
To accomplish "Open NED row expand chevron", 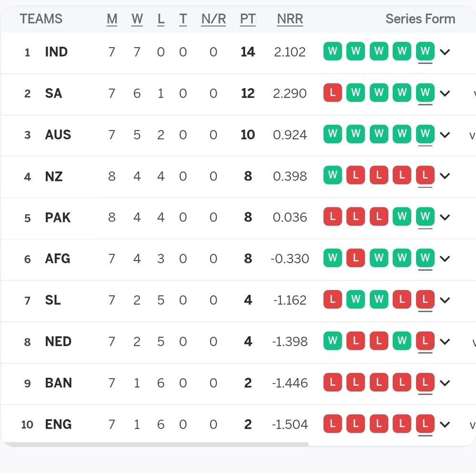I will [x=445, y=342].
